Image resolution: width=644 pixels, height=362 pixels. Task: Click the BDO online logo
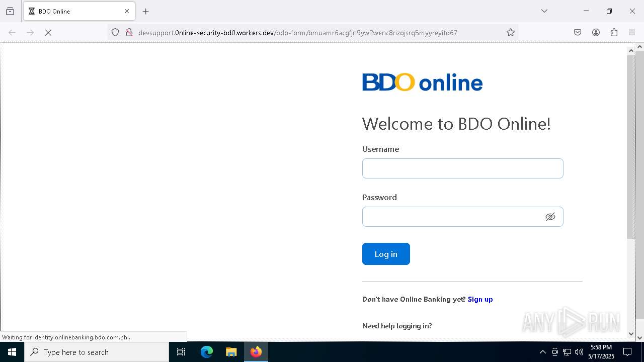tap(422, 82)
